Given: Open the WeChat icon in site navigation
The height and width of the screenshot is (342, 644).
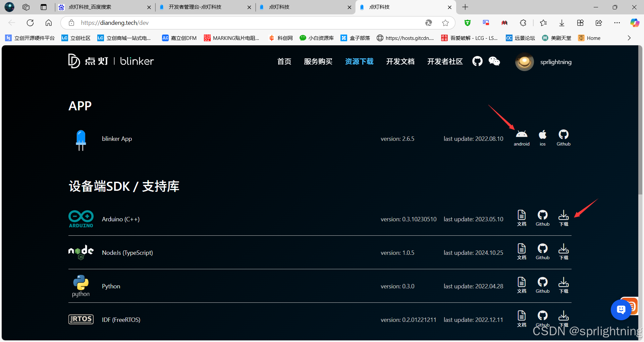Looking at the screenshot, I should coord(494,61).
